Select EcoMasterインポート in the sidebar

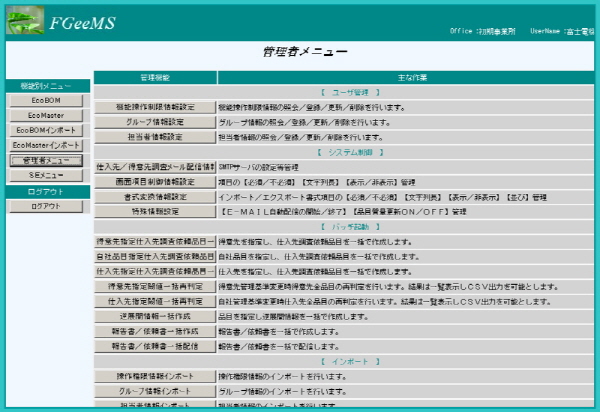click(45, 145)
